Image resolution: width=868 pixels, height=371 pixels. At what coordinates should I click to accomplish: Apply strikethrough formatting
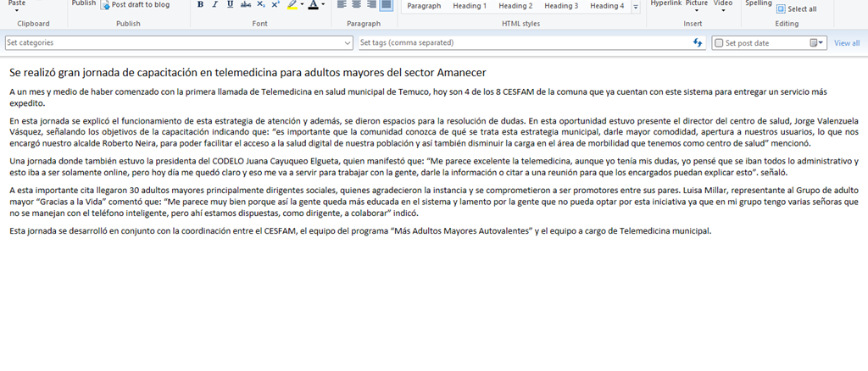(246, 5)
